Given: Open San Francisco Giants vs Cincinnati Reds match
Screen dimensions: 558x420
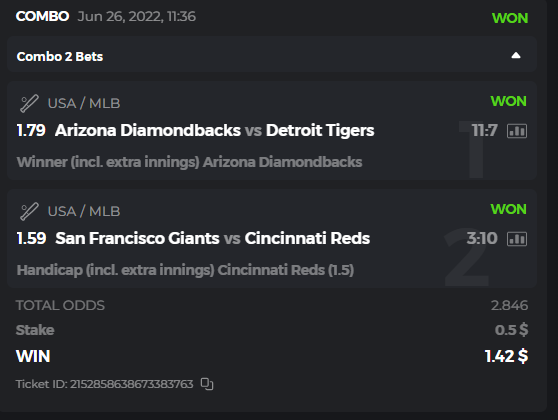Looking at the screenshot, I should (x=212, y=238).
